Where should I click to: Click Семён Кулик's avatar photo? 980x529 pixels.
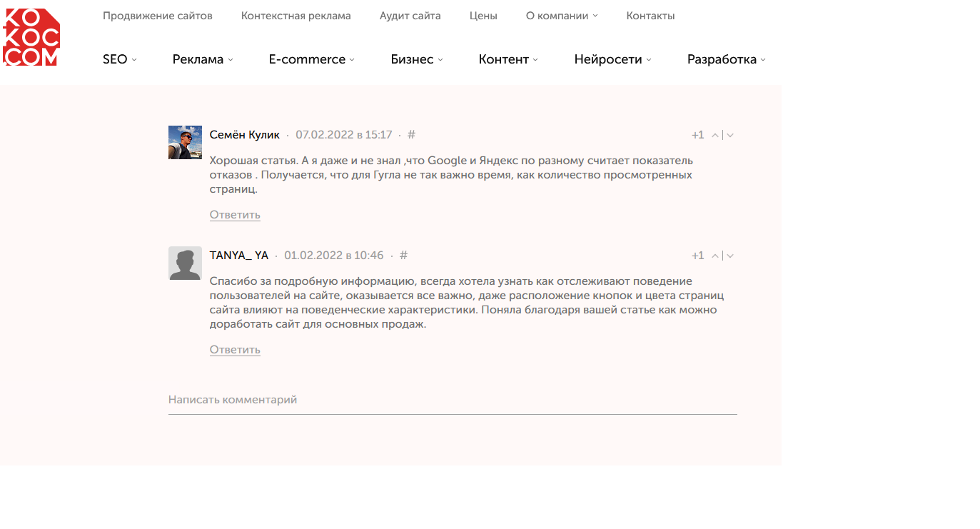(185, 142)
